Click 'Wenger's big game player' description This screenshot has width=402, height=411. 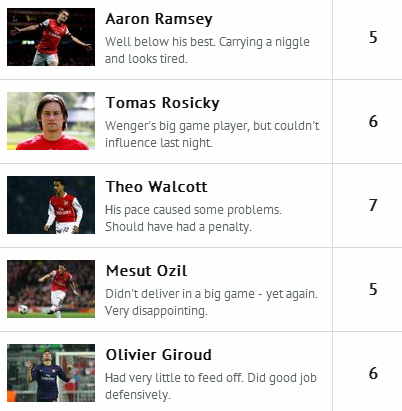click(x=177, y=126)
